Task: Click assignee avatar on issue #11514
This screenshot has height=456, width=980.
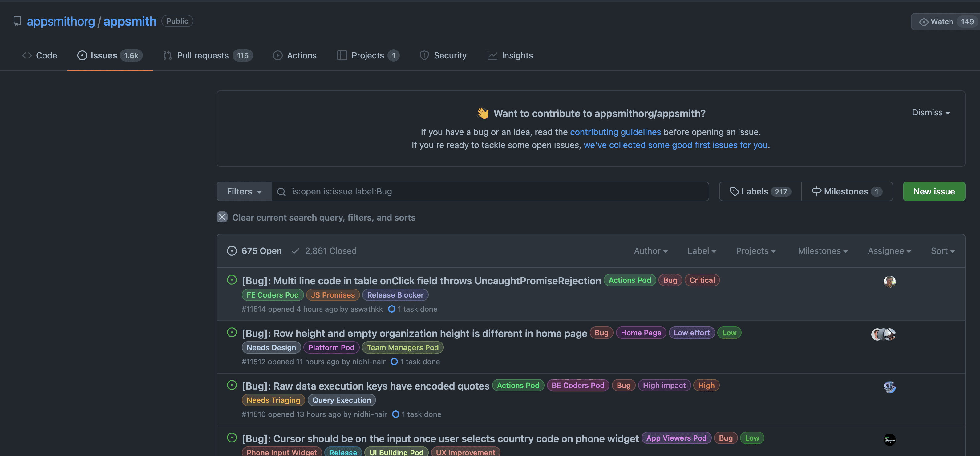Action: (x=889, y=282)
